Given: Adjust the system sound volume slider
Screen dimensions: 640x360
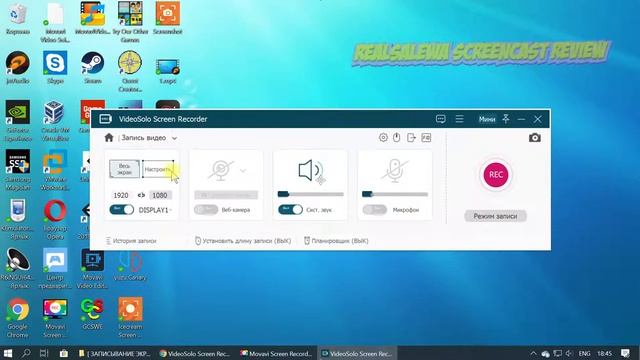Looking at the screenshot, I should pos(311,194).
